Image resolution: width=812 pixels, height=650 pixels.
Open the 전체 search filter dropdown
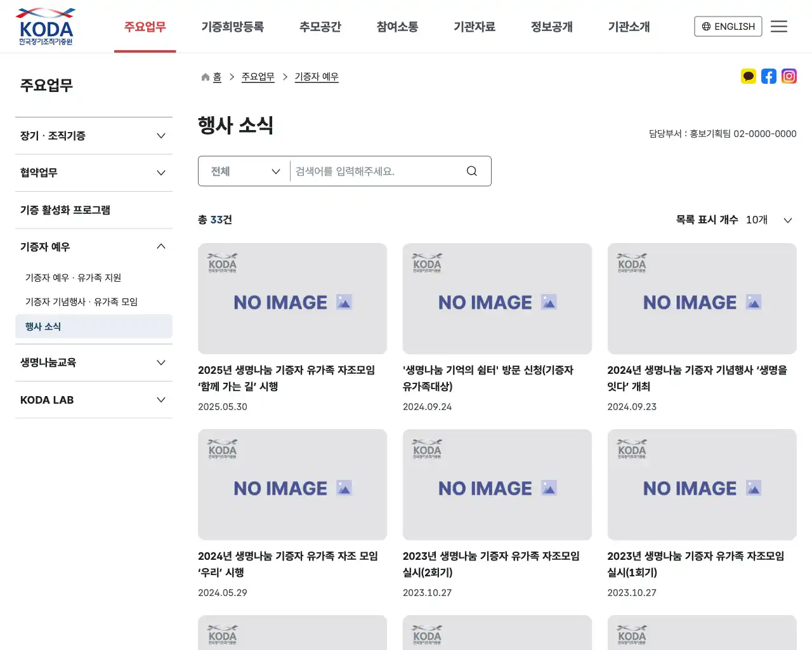click(x=244, y=171)
